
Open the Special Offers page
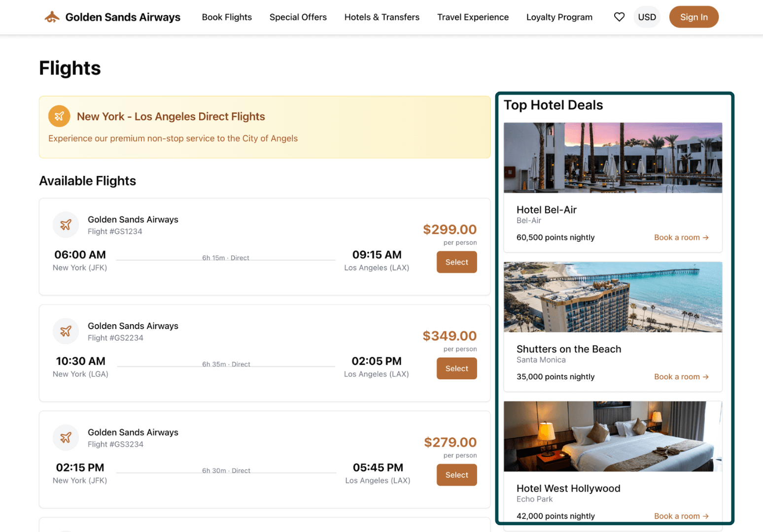(x=298, y=17)
